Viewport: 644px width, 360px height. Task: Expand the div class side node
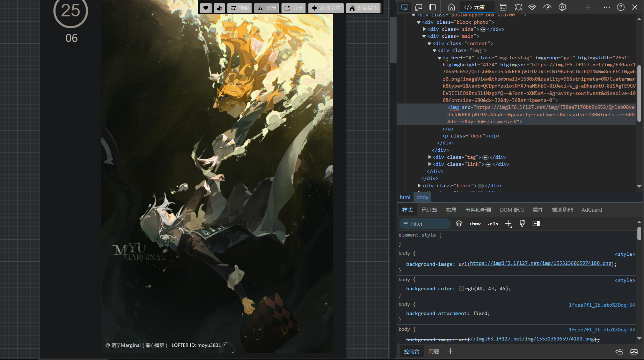coord(424,29)
